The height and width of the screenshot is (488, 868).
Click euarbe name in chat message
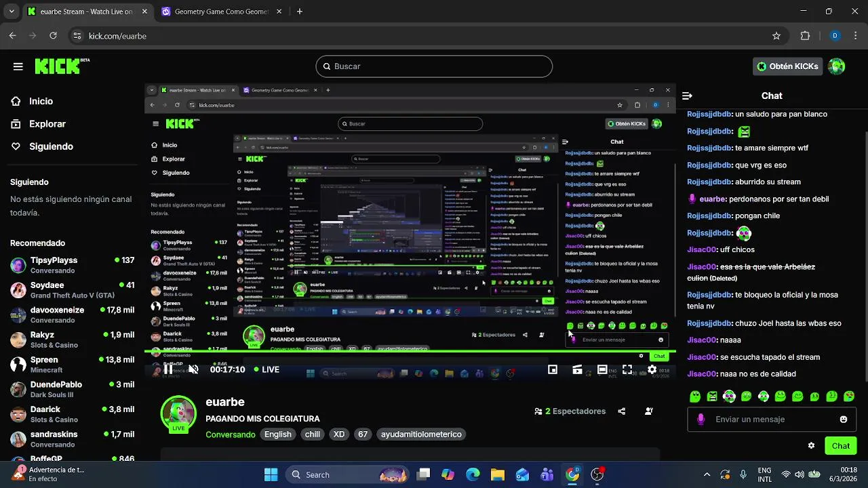pos(713,199)
